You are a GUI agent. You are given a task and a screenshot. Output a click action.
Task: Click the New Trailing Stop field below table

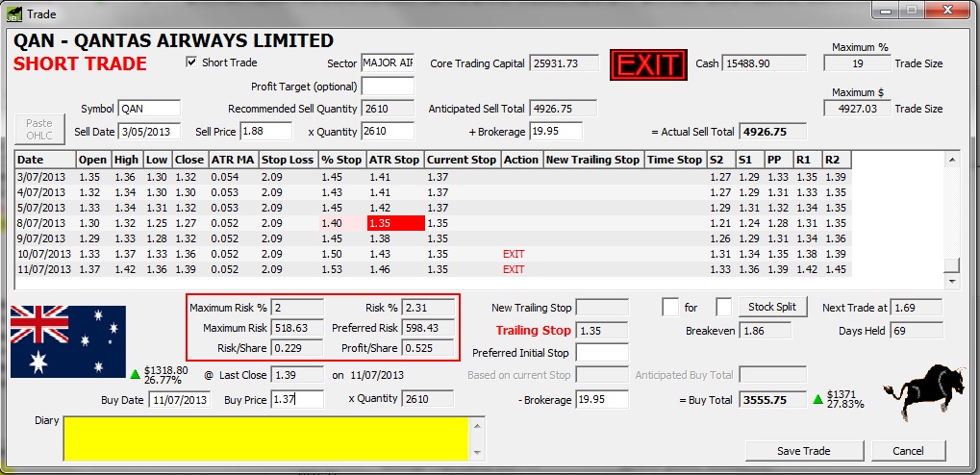[602, 307]
